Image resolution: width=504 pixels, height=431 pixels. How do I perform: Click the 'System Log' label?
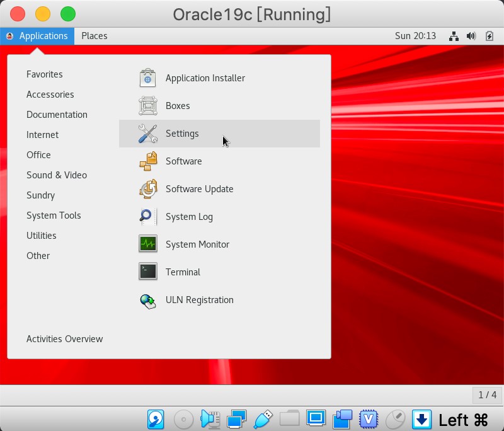(x=190, y=217)
